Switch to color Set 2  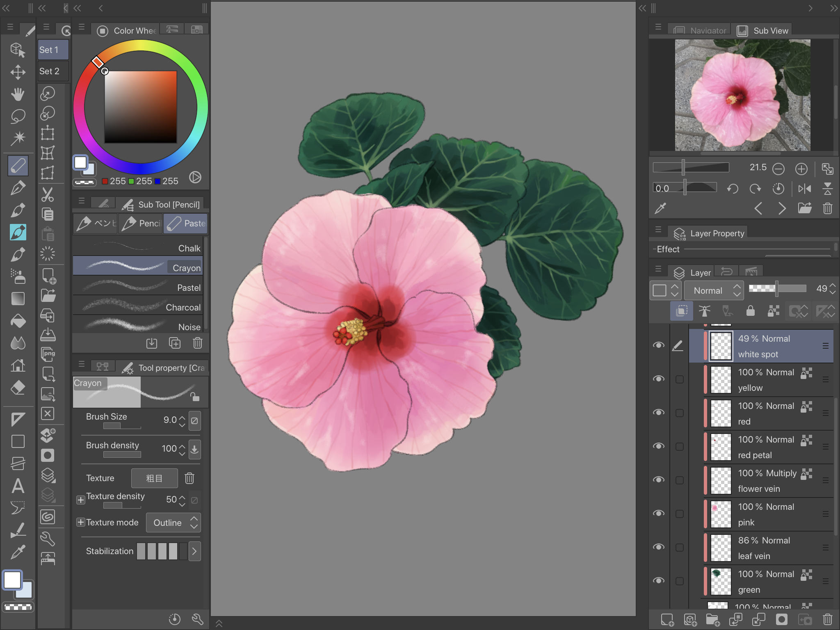coord(53,71)
